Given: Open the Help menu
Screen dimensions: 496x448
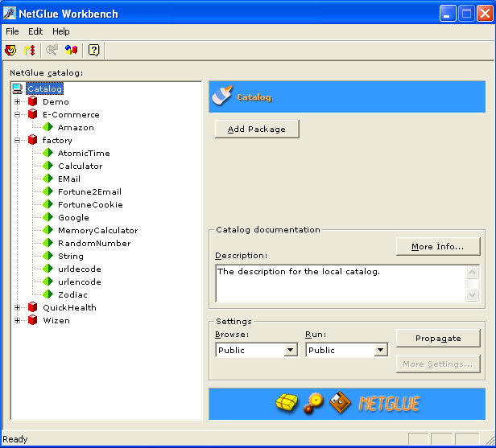Looking at the screenshot, I should click(x=61, y=31).
